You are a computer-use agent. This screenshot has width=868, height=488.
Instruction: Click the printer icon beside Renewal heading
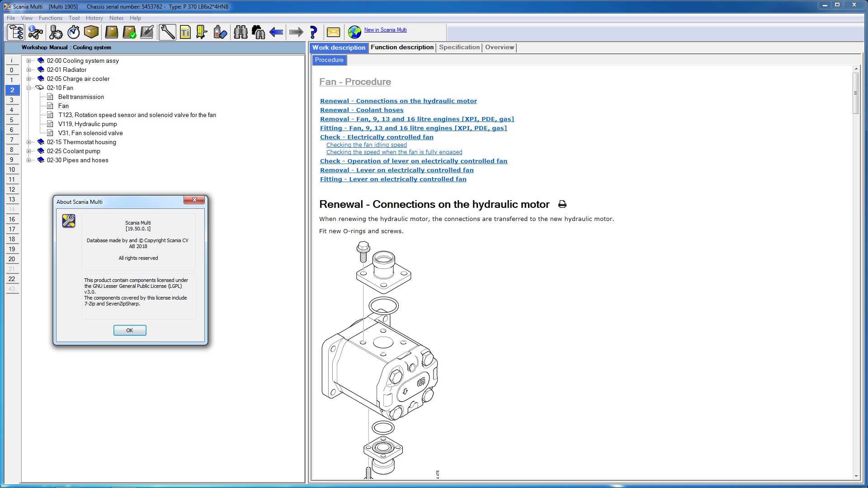[562, 204]
